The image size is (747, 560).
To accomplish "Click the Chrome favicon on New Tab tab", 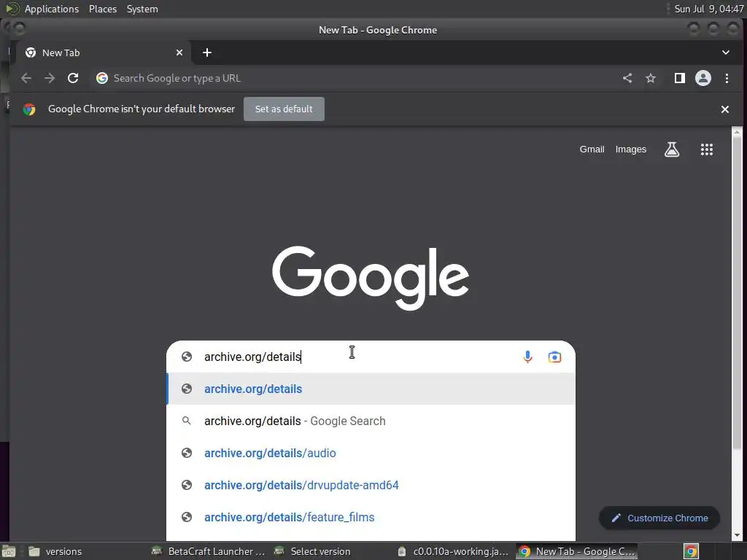I will [31, 52].
